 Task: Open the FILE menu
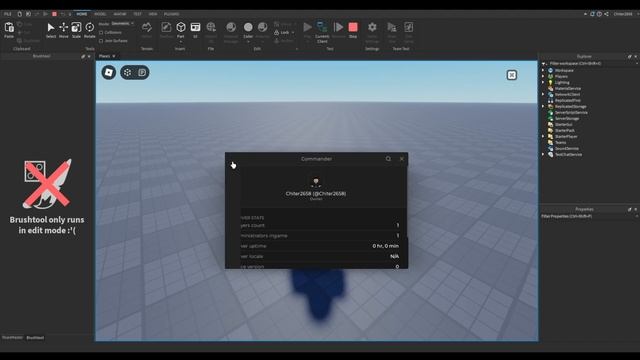pos(8,14)
